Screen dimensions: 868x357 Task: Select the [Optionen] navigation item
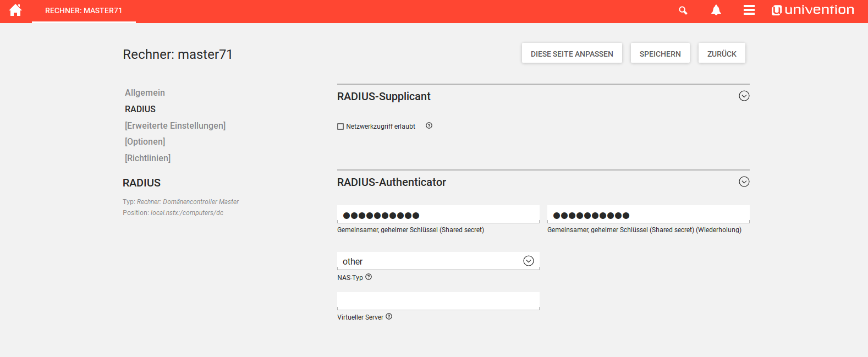pos(145,142)
